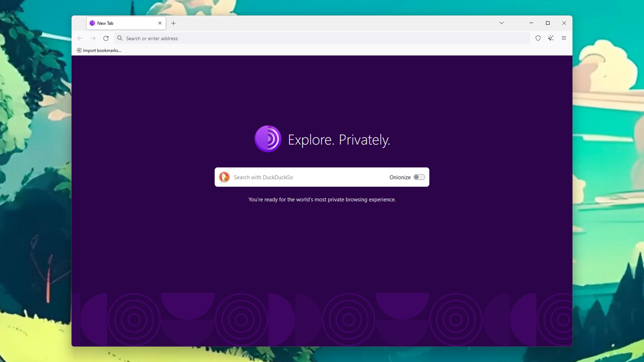Click the forward navigation arrow
The image size is (644, 362).
(x=93, y=38)
